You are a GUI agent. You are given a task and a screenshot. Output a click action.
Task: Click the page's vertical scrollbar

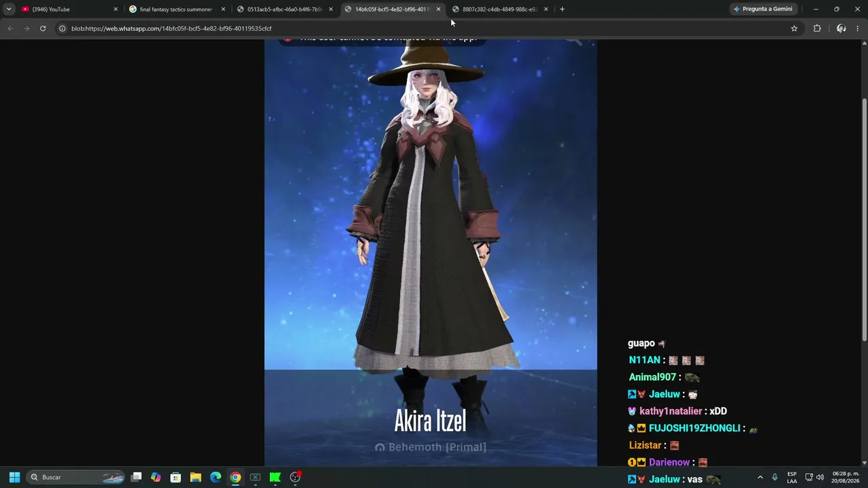[864, 220]
